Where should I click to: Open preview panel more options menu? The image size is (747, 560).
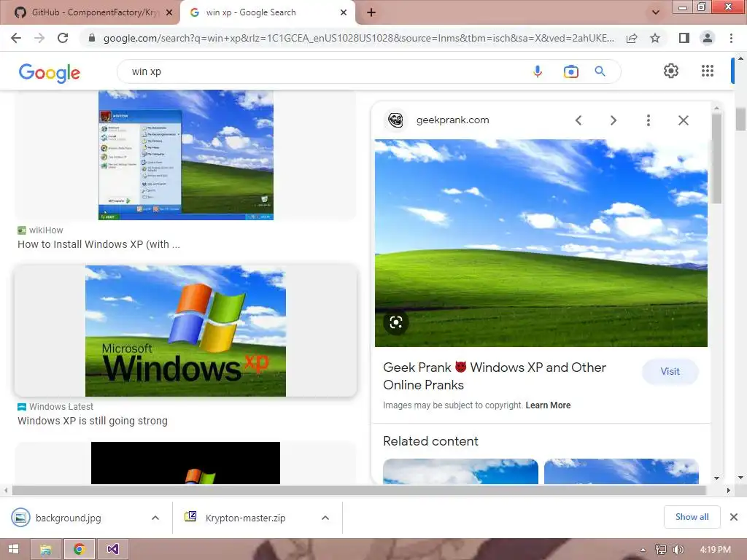click(648, 120)
